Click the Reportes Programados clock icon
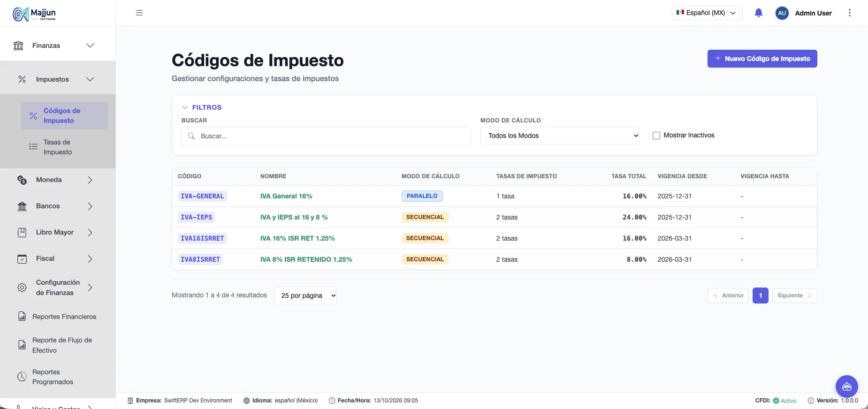 22,377
